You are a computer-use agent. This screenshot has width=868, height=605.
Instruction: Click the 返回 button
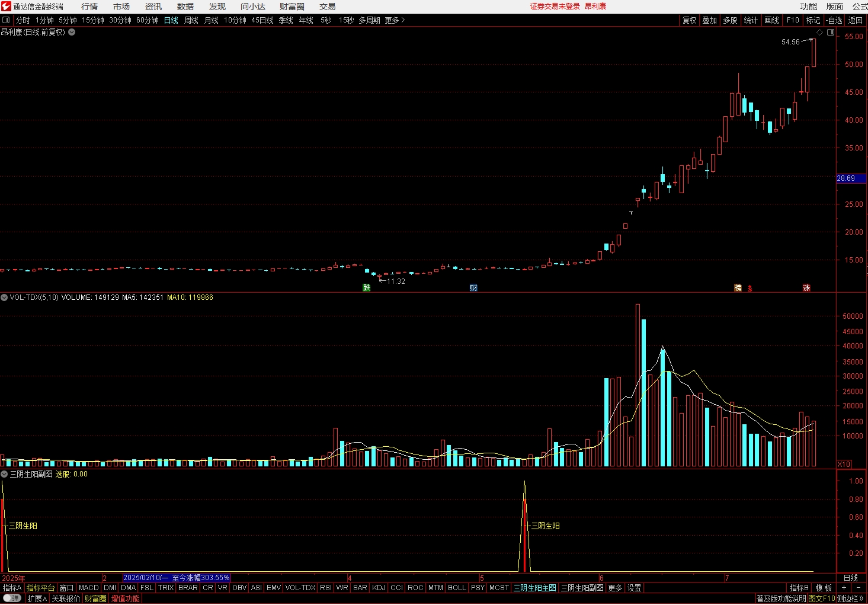856,20
